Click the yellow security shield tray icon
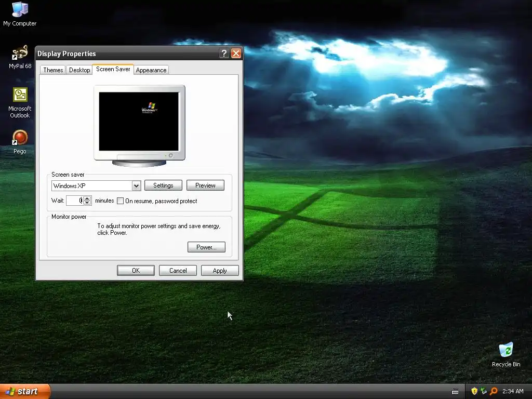 click(x=474, y=391)
